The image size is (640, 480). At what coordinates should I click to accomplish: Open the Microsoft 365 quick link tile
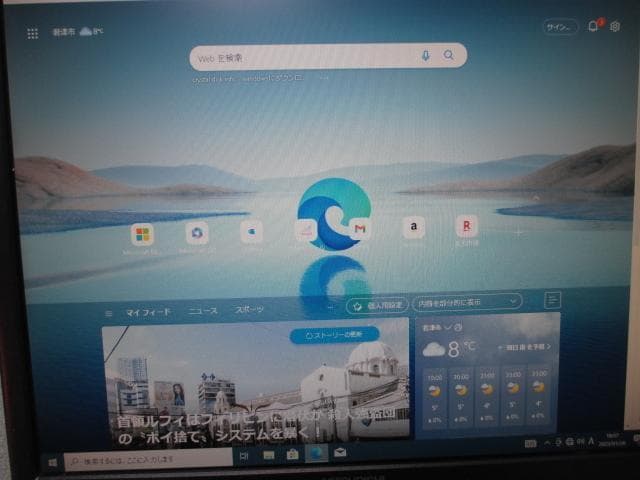pos(142,233)
